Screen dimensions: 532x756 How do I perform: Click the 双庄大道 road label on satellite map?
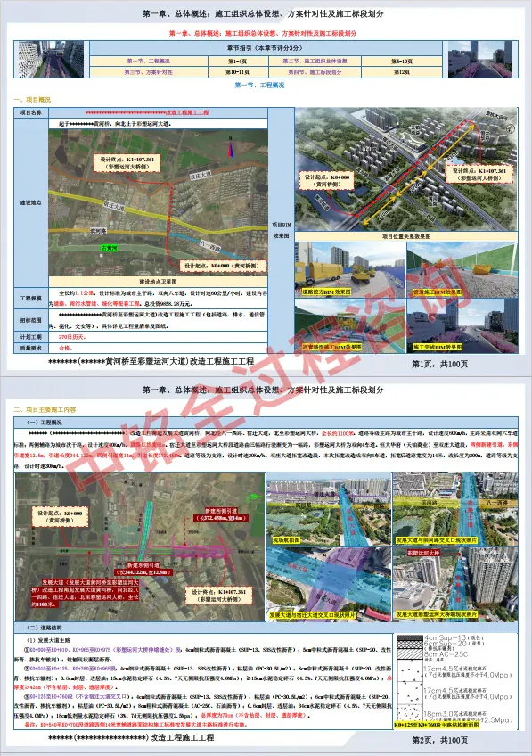pyautogui.click(x=200, y=175)
